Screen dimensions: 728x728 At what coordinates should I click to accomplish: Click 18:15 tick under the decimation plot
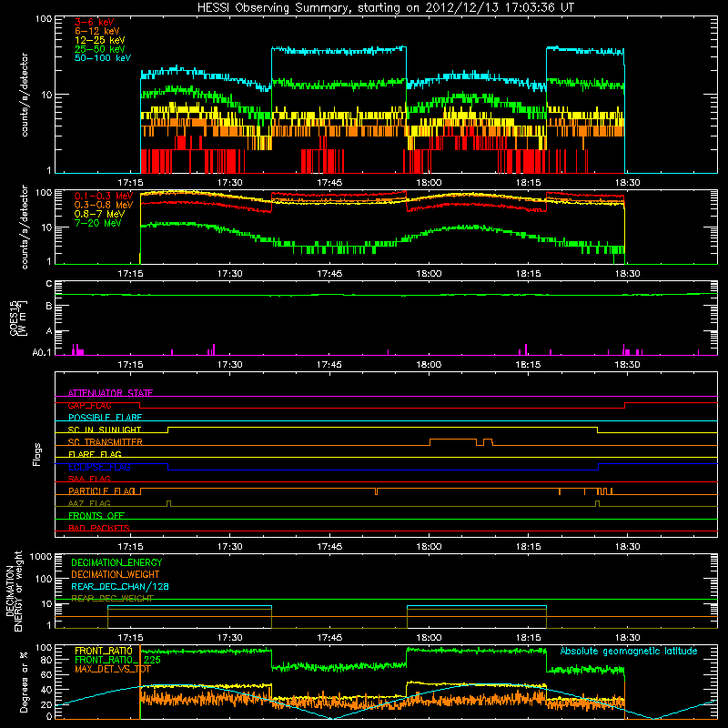pos(528,638)
